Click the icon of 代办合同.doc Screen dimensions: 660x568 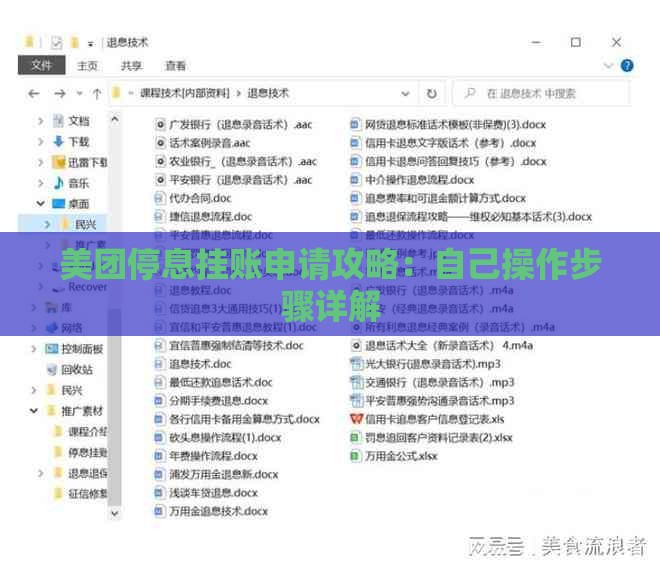160,198
